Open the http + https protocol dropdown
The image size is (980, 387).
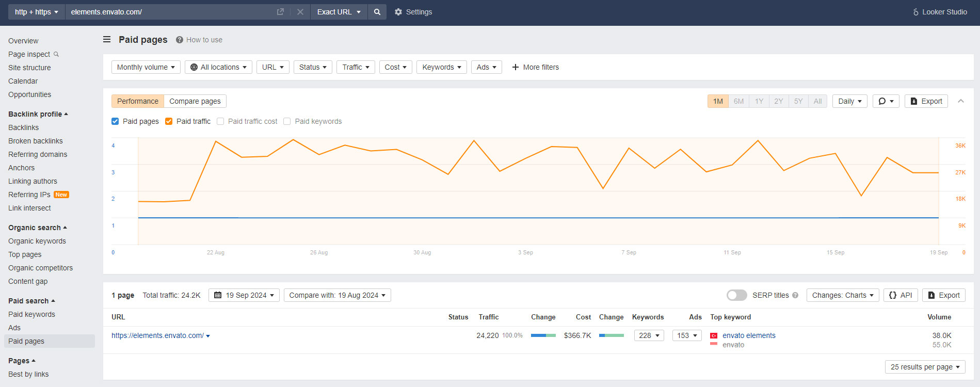36,12
